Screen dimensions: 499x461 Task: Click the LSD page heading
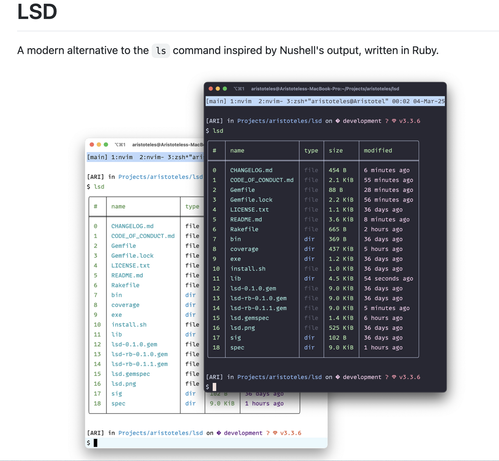(37, 11)
